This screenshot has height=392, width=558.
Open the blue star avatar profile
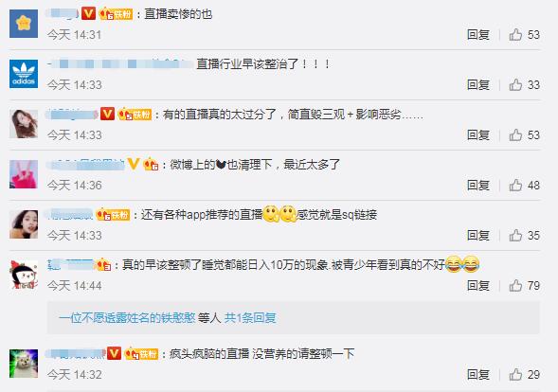[x=24, y=24]
